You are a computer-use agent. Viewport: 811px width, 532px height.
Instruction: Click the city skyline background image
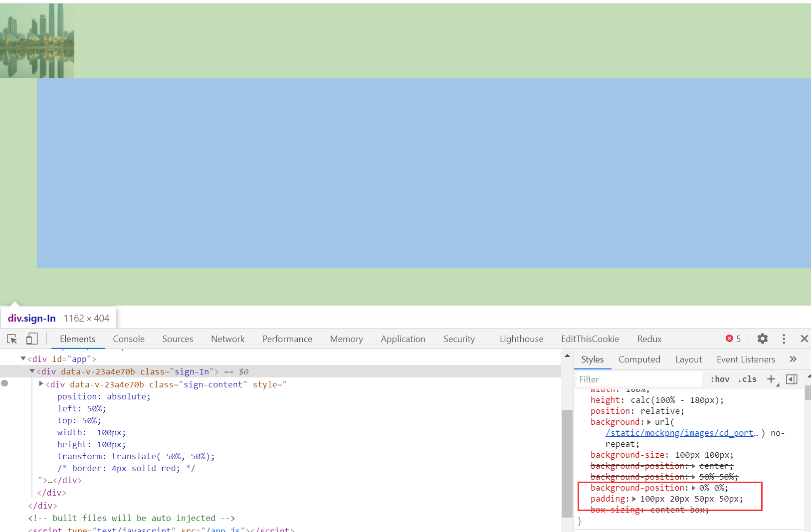pos(37,41)
